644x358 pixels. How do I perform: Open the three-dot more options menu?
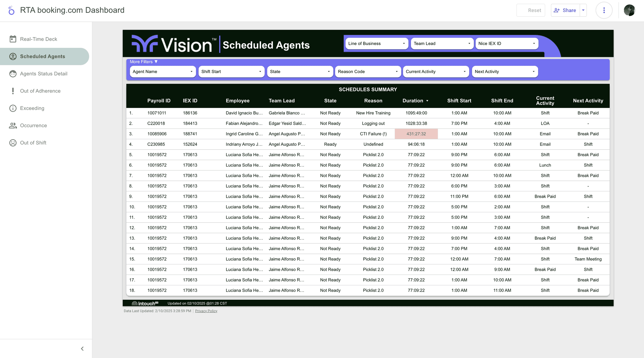[604, 10]
